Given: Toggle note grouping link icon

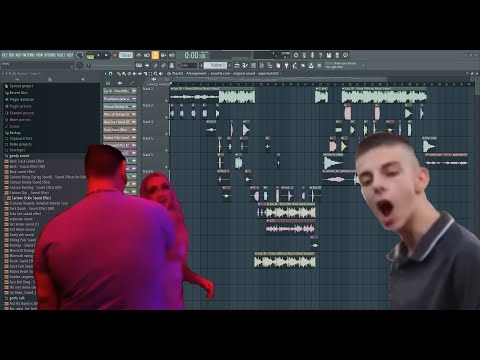Looking at the screenshot, I should [163, 65].
